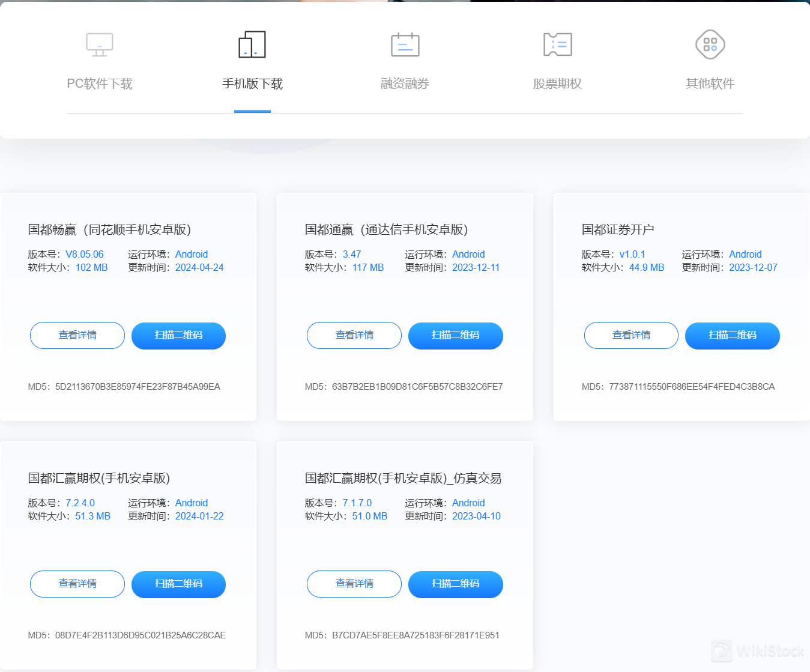Scan QR code for 国都汇赢期权 仿真交易

[x=456, y=584]
